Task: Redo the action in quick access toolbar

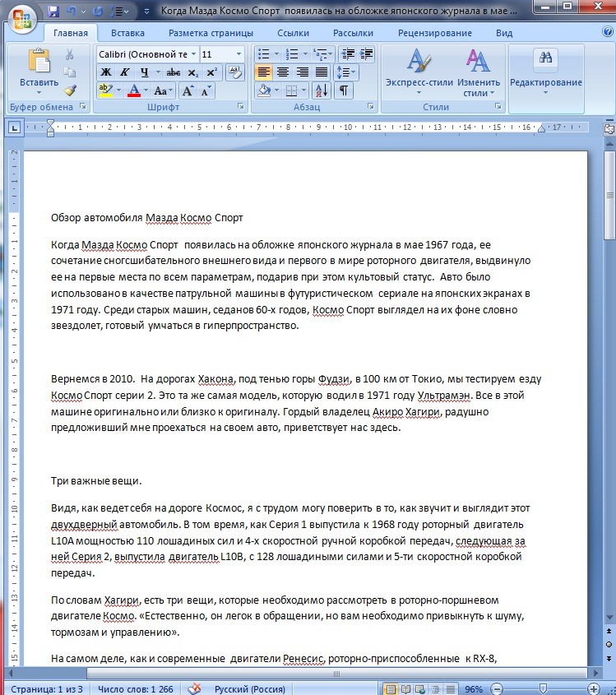Action: pyautogui.click(x=98, y=11)
